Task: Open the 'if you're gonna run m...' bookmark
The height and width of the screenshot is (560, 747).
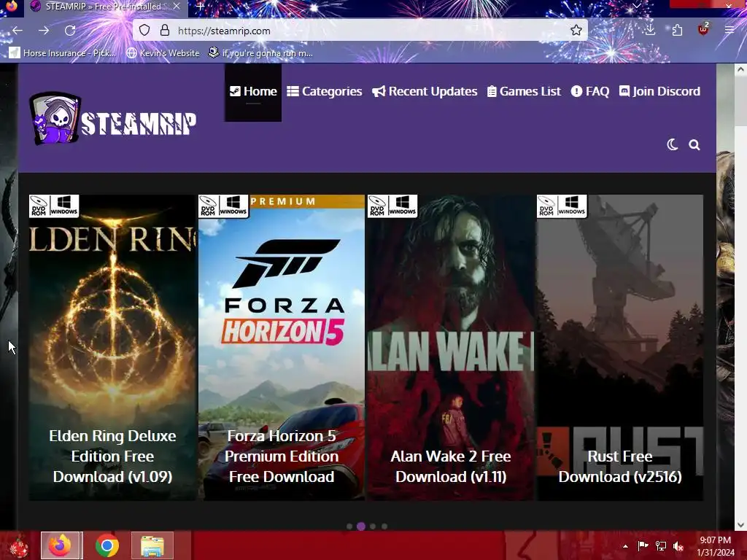Action: pos(260,52)
